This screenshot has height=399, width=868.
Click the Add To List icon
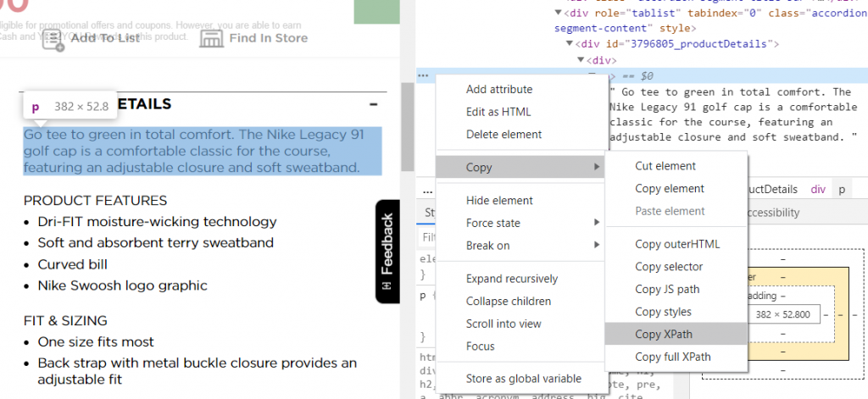click(x=53, y=39)
